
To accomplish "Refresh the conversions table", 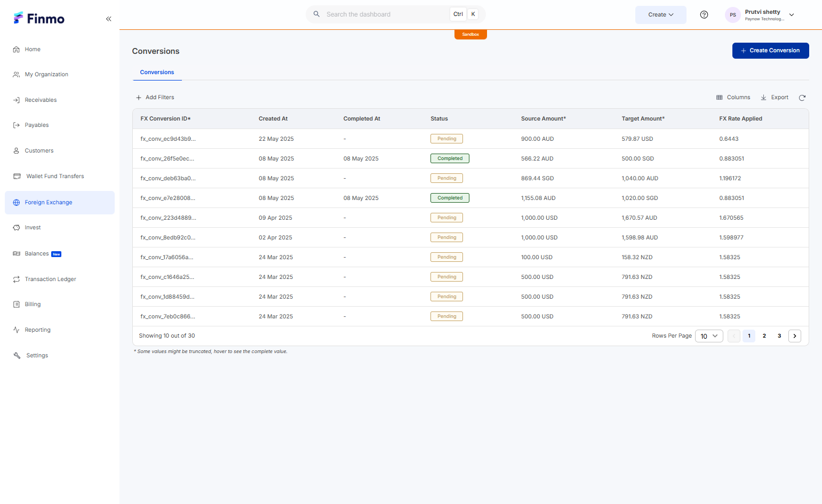I will click(802, 98).
